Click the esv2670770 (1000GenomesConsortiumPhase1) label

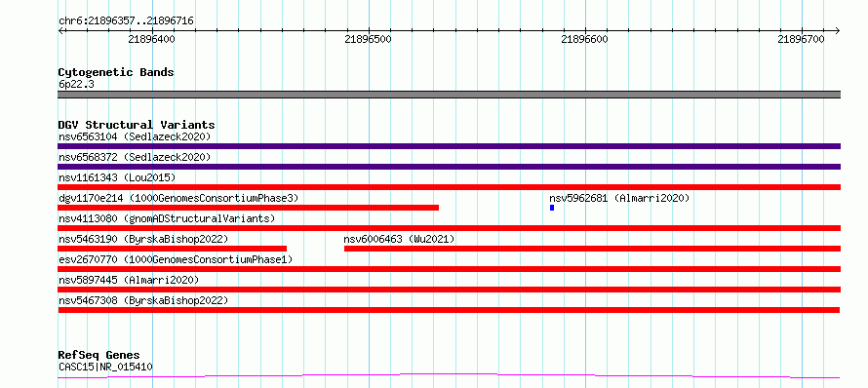pyautogui.click(x=176, y=259)
